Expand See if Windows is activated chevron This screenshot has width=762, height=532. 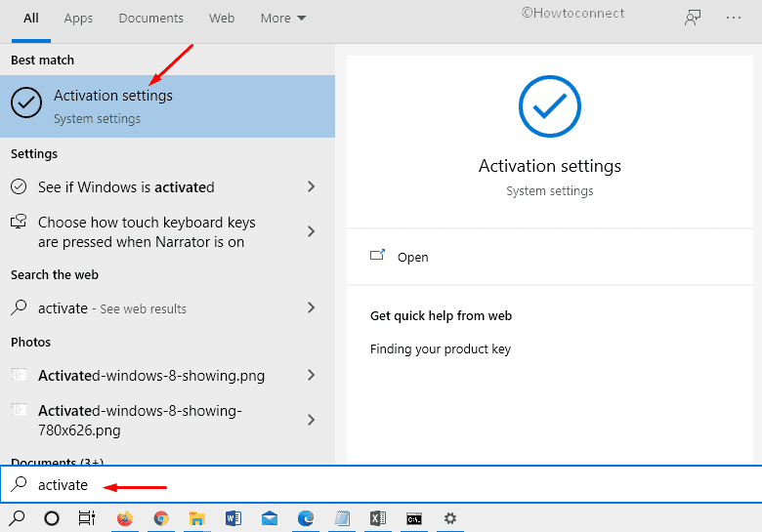[312, 186]
